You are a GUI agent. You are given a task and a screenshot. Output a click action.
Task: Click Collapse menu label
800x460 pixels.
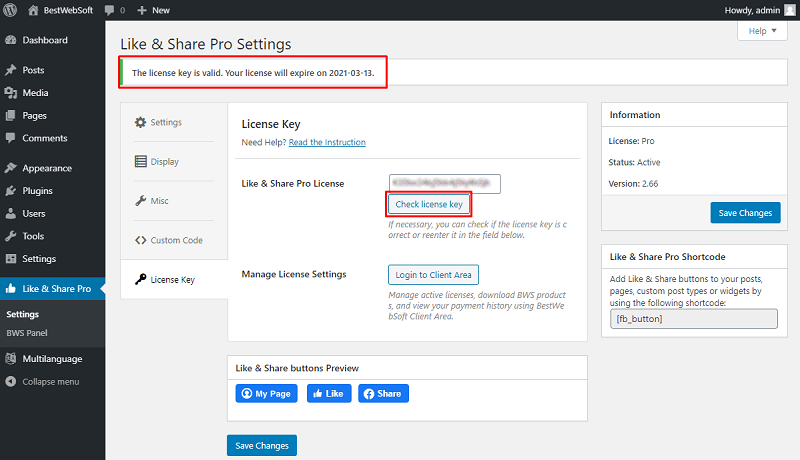[51, 382]
